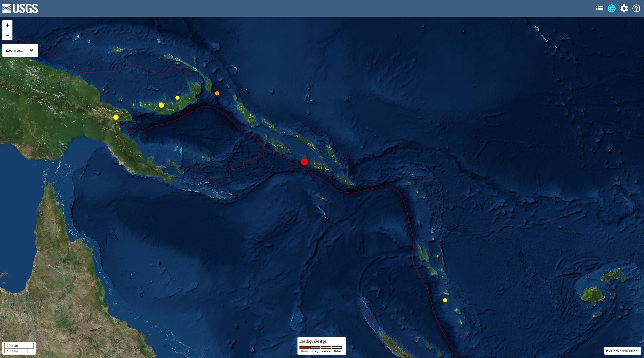Select the red past-hour earthquake marker
Screen dimensions: 644x358
coord(305,162)
